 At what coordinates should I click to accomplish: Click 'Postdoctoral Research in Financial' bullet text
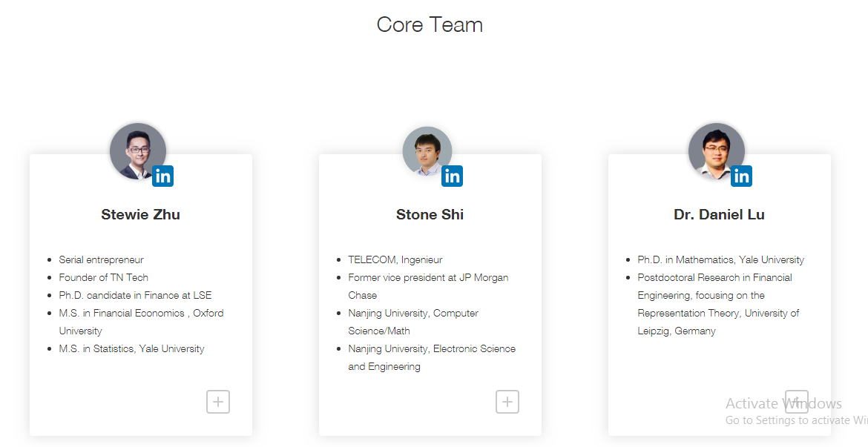pos(714,277)
